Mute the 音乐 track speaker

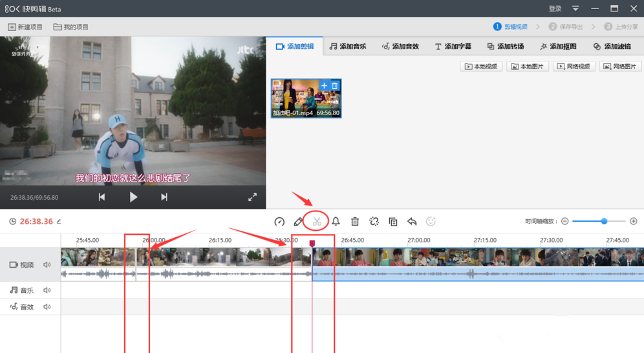[47, 290]
